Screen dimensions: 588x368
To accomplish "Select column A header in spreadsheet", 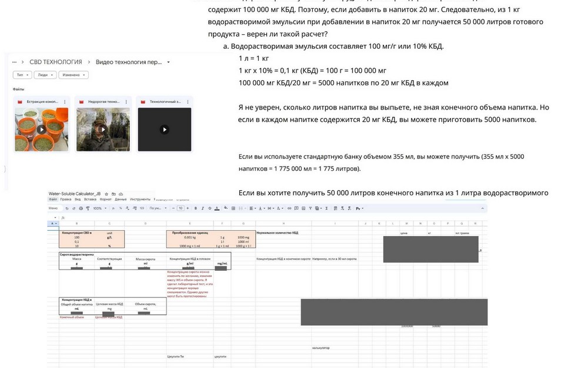I will [x=53, y=223].
